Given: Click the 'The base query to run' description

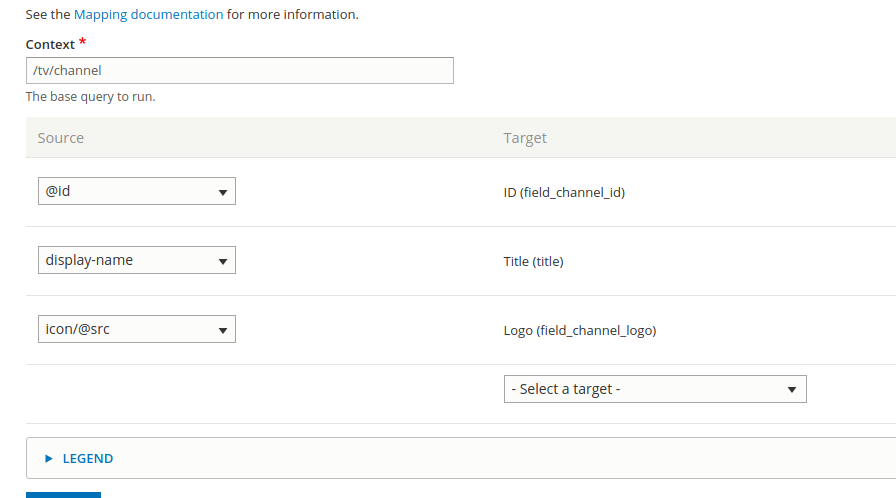Looking at the screenshot, I should tap(90, 97).
